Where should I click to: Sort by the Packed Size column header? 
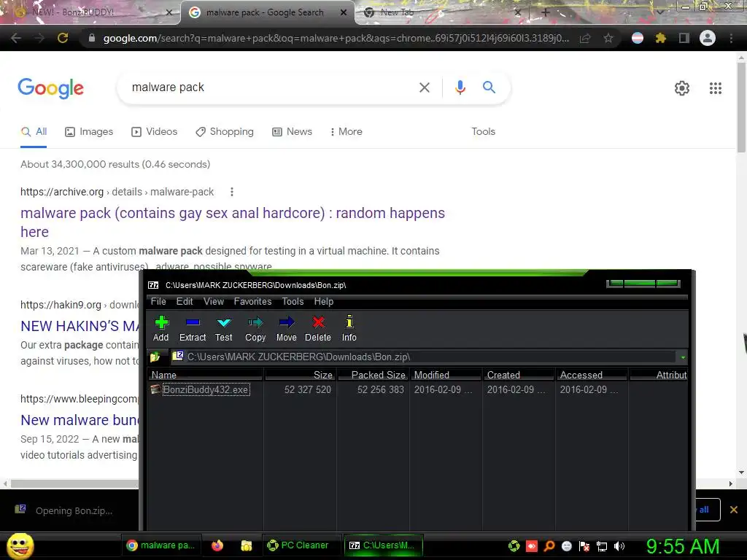[x=373, y=375]
